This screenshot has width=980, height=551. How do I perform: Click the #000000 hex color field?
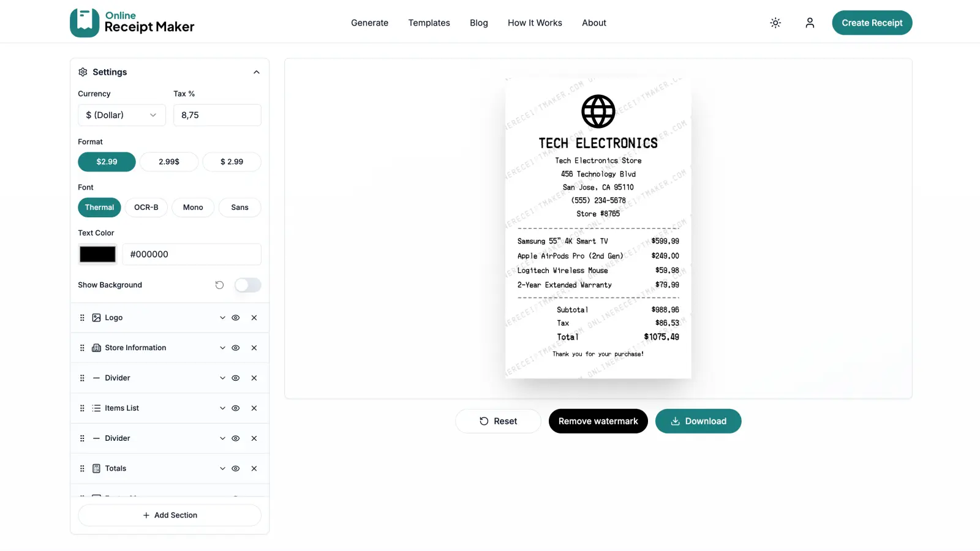point(192,254)
